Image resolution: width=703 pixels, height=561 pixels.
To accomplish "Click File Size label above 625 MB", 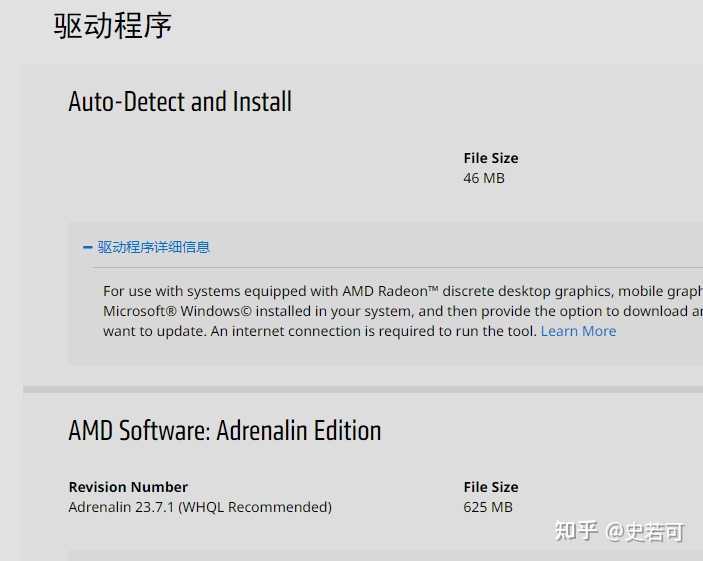I will click(x=491, y=487).
